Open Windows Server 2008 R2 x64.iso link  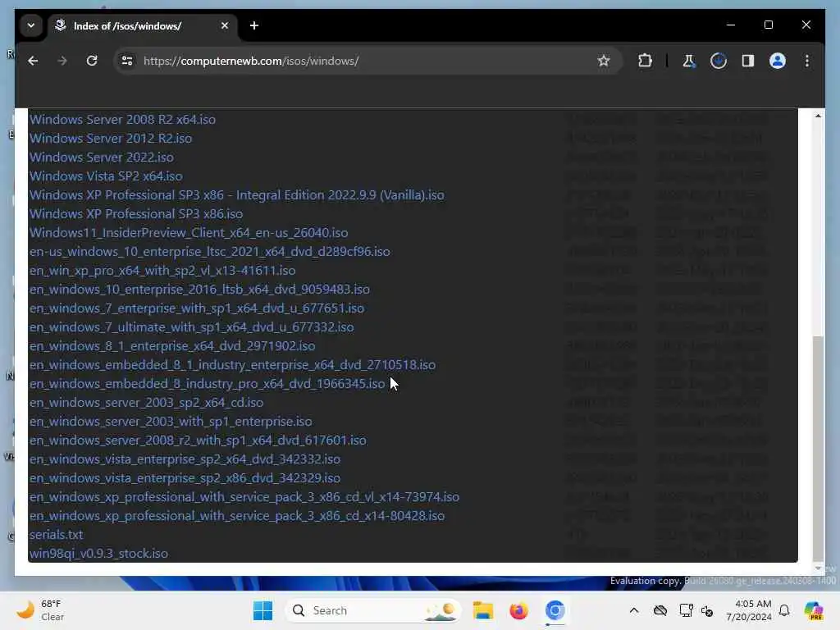(x=123, y=120)
